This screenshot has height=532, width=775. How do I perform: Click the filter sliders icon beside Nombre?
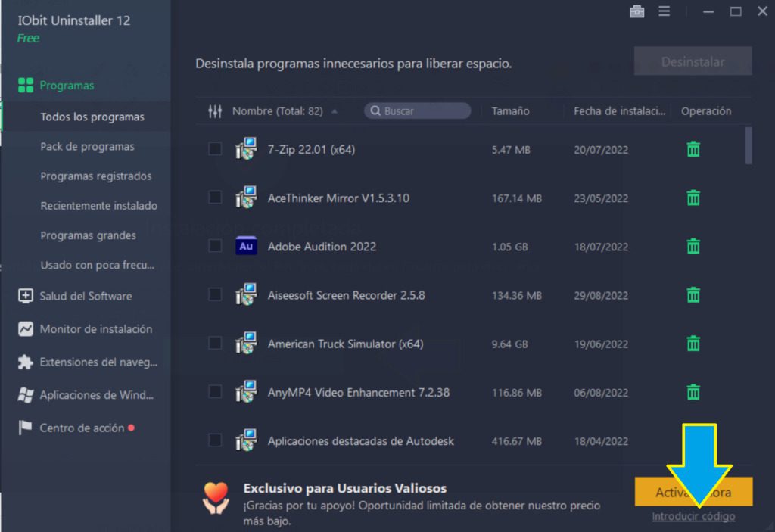pos(214,111)
